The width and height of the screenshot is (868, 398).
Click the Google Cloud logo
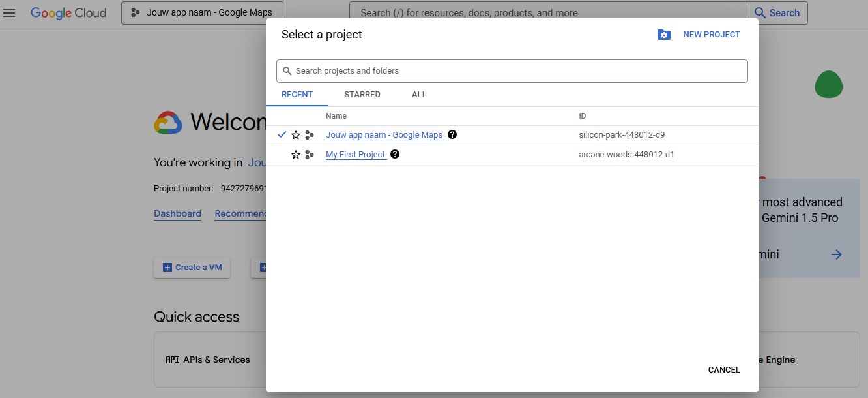pos(68,13)
